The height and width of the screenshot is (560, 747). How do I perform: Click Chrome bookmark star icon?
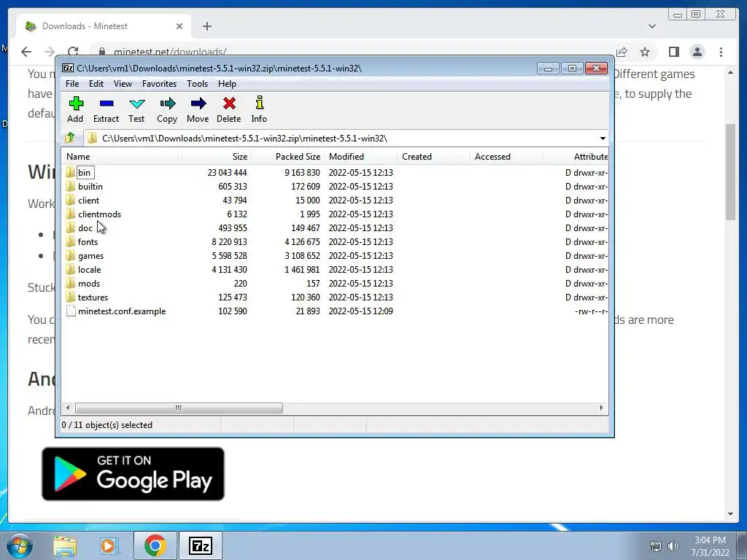coord(645,52)
